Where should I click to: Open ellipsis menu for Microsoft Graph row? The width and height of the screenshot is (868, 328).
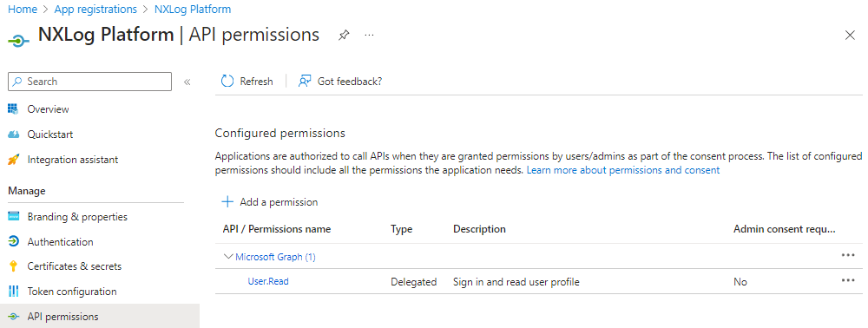pos(847,255)
